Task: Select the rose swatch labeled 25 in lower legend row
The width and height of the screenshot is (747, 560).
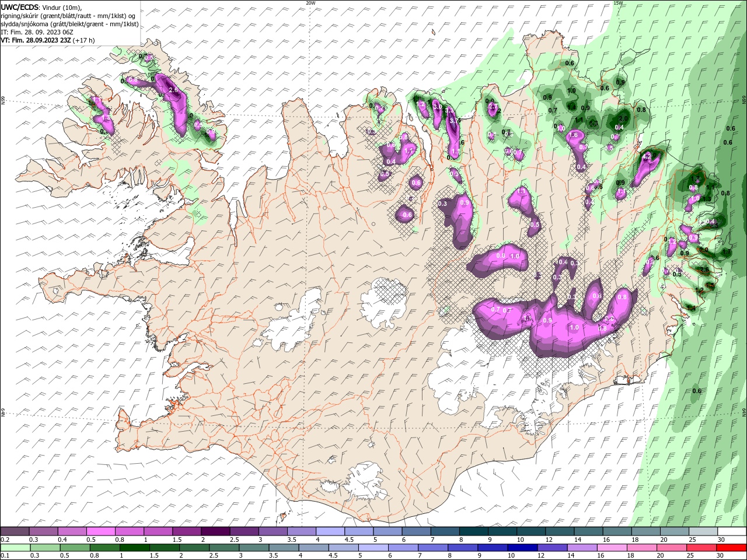Action: click(700, 548)
